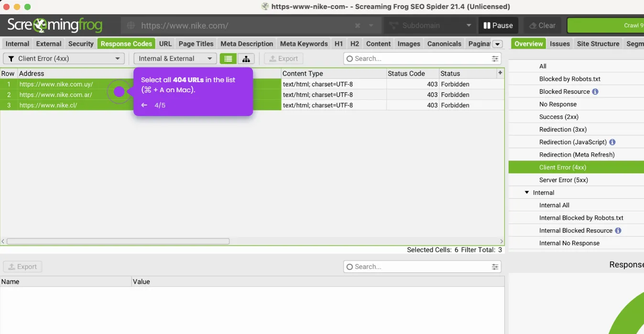The image size is (644, 334).
Task: Open the Page Titles tab
Action: (196, 43)
